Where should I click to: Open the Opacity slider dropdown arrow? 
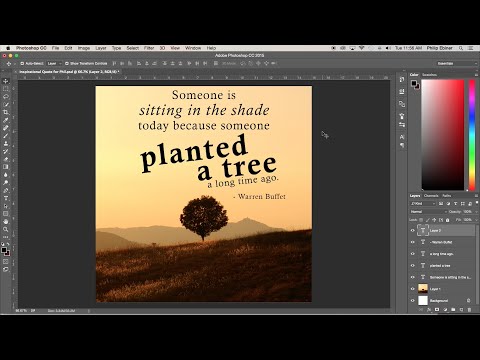(476, 212)
